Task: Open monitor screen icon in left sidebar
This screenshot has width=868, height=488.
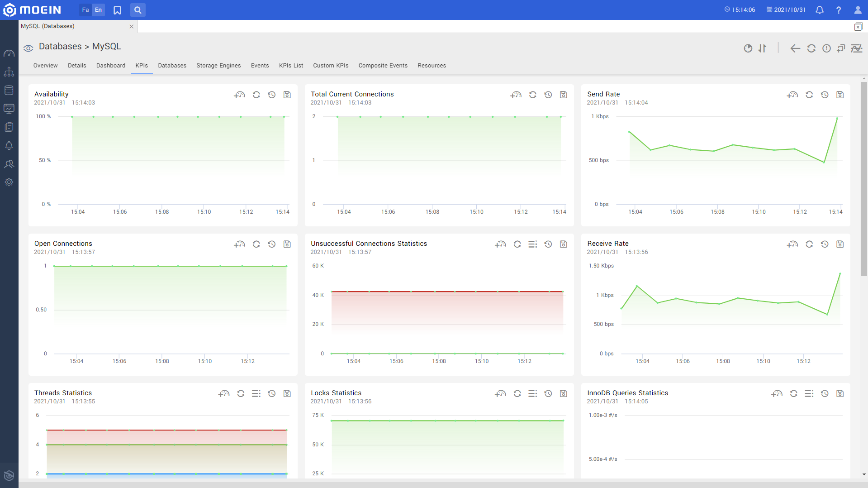Action: click(x=9, y=109)
